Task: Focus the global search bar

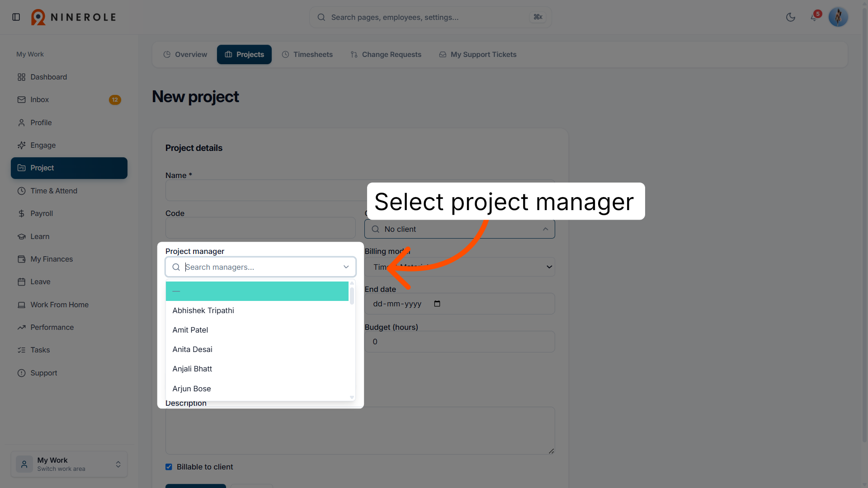Action: click(430, 17)
